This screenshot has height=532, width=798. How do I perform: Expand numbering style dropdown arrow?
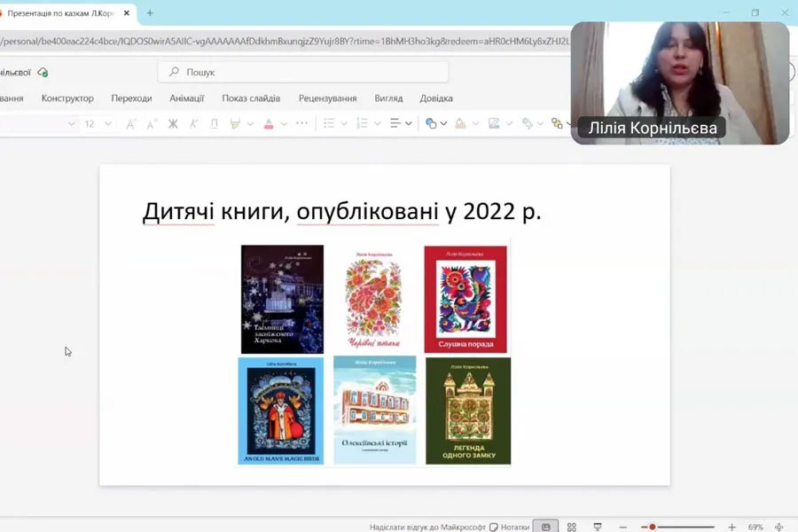point(378,124)
